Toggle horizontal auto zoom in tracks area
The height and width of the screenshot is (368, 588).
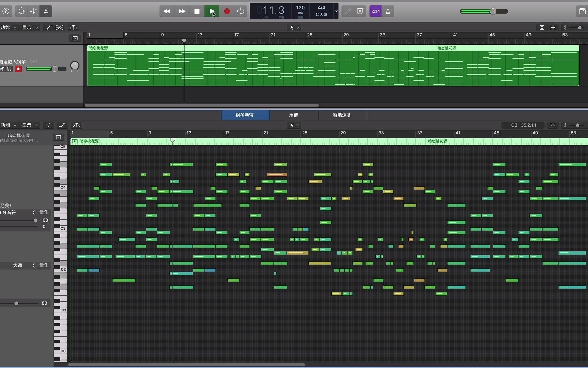pos(553,27)
